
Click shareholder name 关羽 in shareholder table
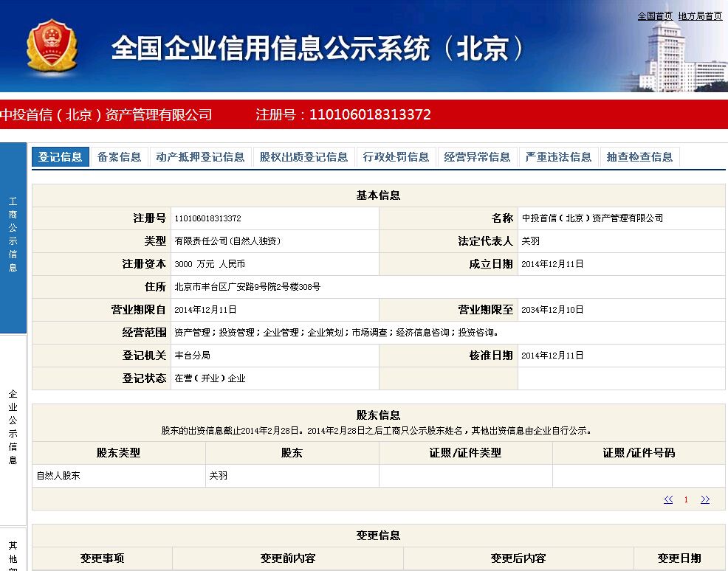pyautogui.click(x=219, y=475)
